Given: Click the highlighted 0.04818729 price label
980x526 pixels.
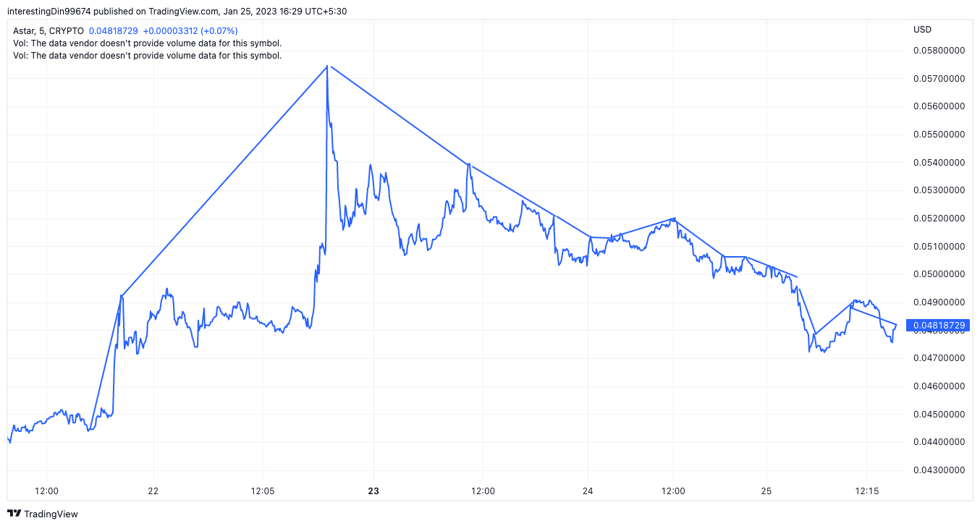Looking at the screenshot, I should (939, 326).
